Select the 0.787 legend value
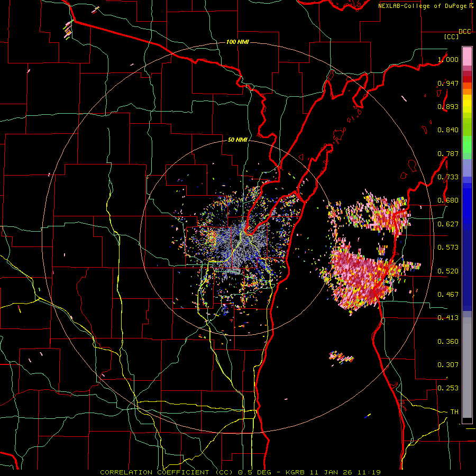The image size is (476, 476). point(448,153)
